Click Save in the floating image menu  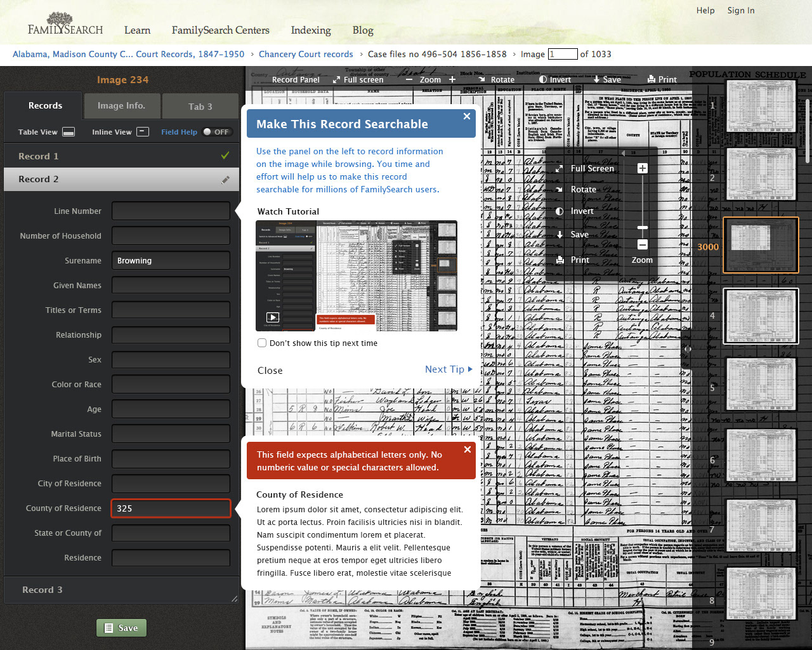572,234
